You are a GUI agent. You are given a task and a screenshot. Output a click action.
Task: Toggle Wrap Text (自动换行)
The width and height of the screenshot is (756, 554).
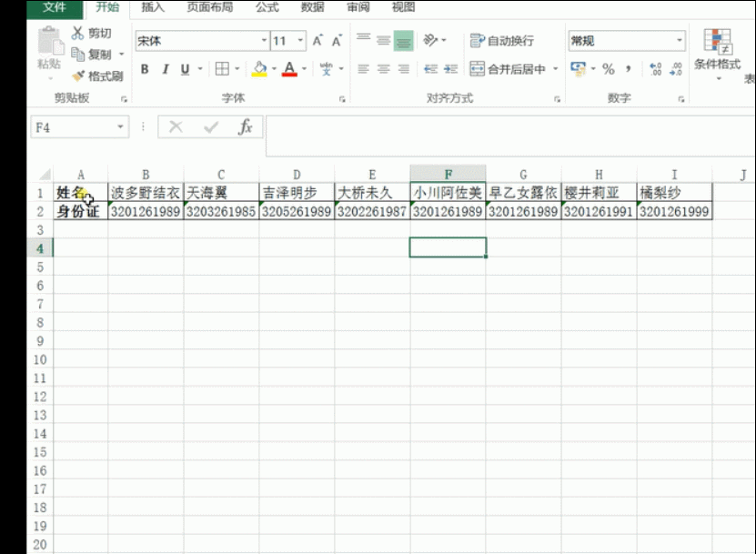coord(502,41)
